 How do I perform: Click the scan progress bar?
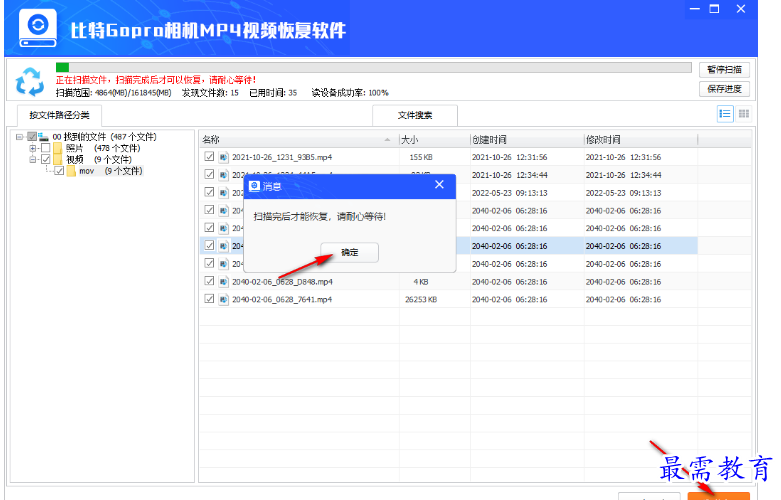[374, 67]
